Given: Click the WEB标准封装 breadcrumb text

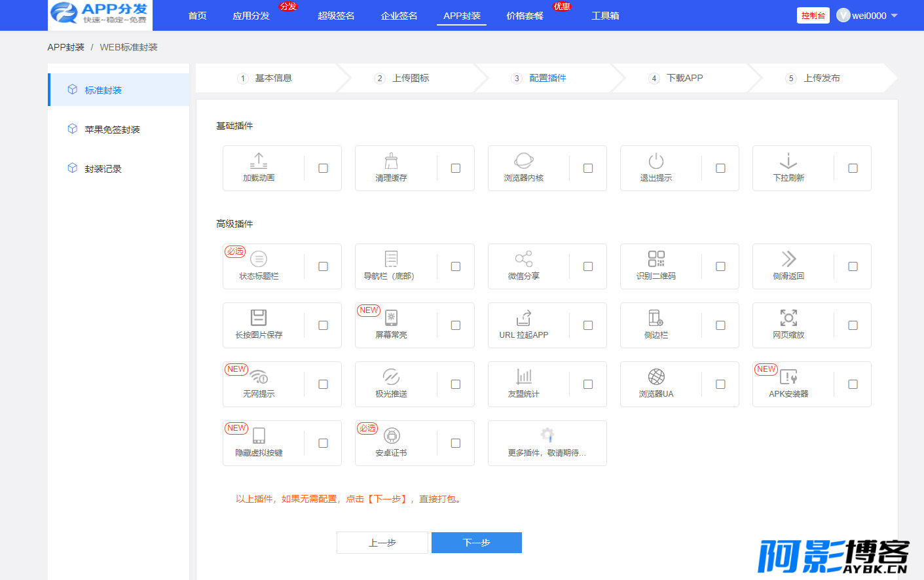Looking at the screenshot, I should (128, 47).
